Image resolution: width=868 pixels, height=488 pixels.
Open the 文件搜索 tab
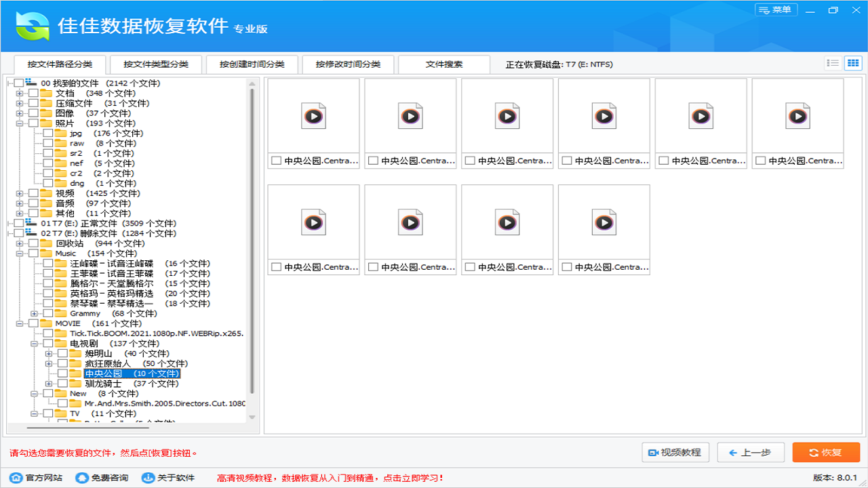[445, 64]
